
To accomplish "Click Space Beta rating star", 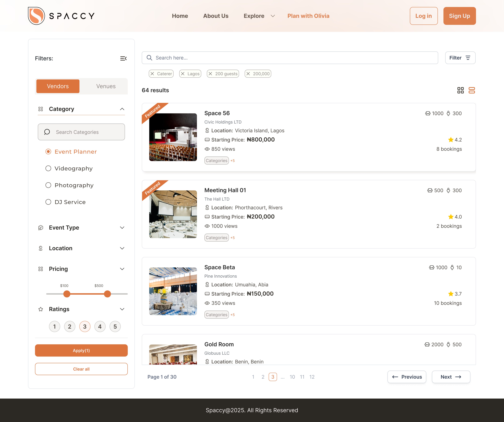I will [451, 294].
